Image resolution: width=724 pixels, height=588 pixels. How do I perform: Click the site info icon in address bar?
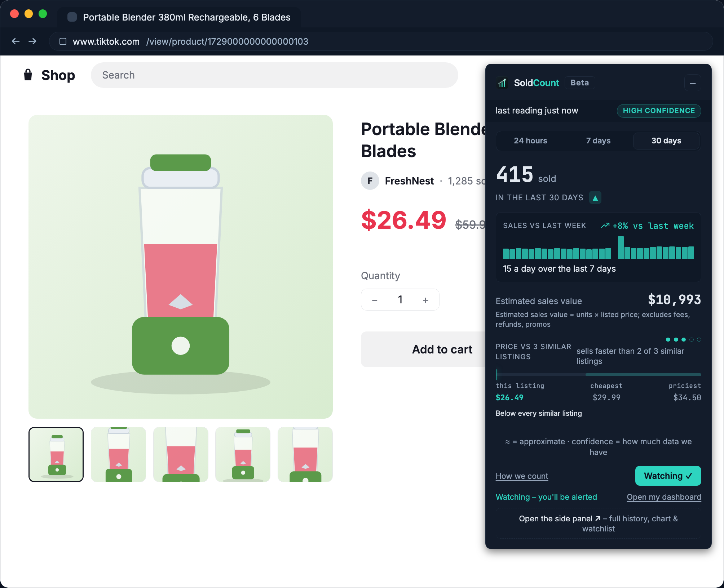point(63,41)
